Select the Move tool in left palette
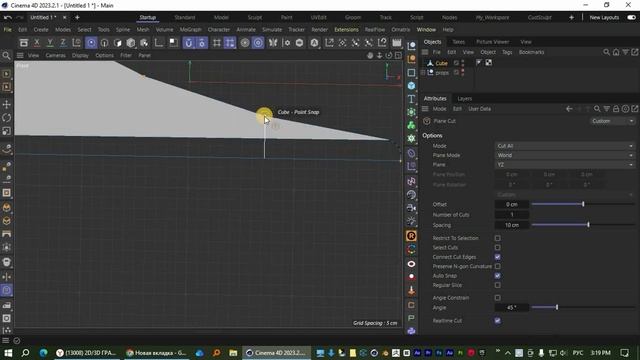 coord(7,104)
